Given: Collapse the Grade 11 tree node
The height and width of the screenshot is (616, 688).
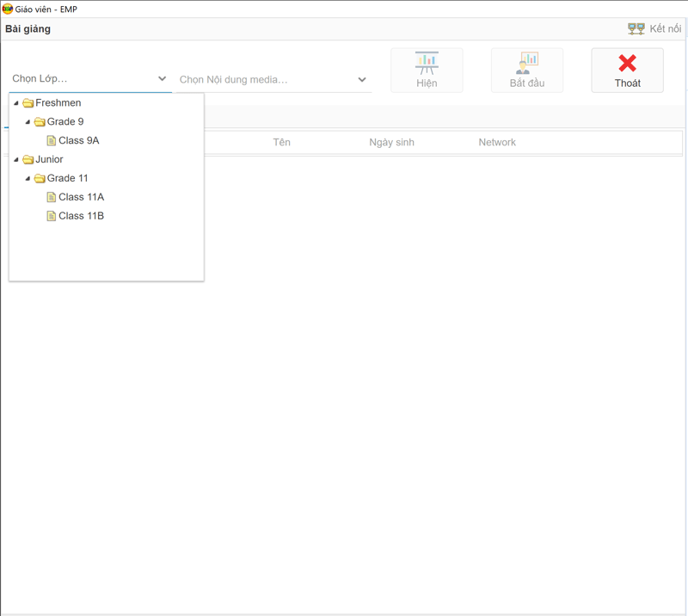Looking at the screenshot, I should [x=28, y=179].
